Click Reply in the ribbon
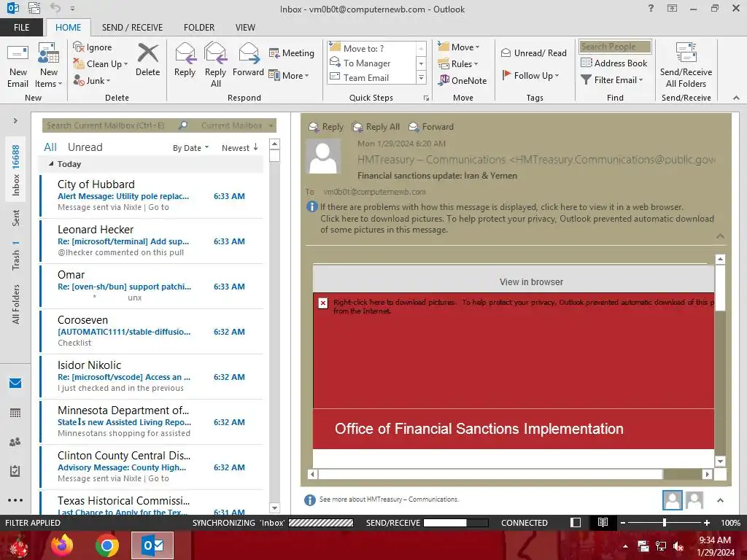 pyautogui.click(x=185, y=61)
